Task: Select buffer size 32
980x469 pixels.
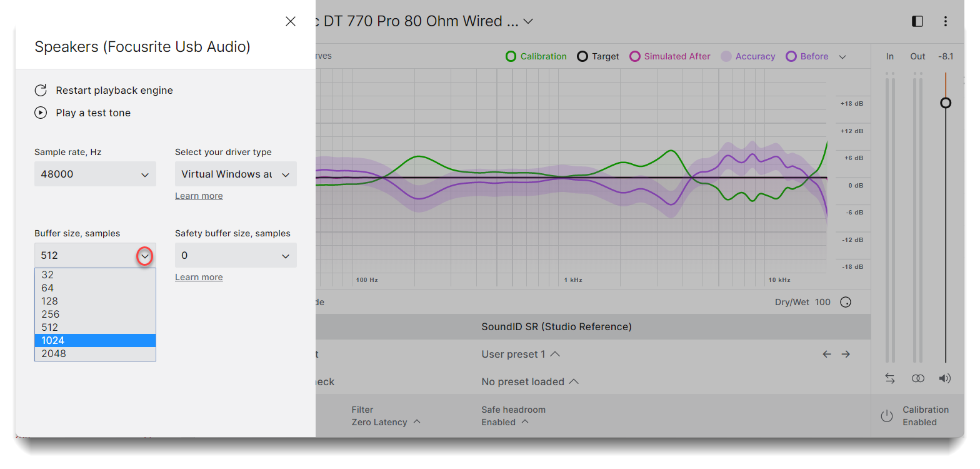Action: [x=95, y=275]
